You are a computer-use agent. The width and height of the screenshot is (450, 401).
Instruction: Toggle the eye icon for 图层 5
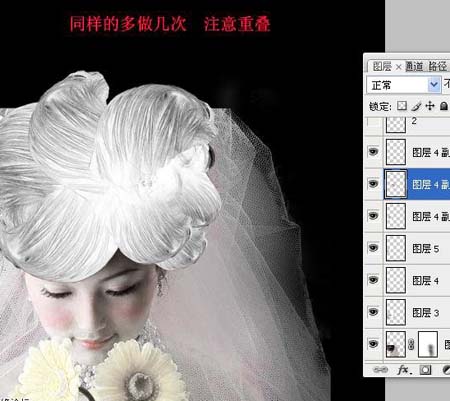tap(373, 248)
